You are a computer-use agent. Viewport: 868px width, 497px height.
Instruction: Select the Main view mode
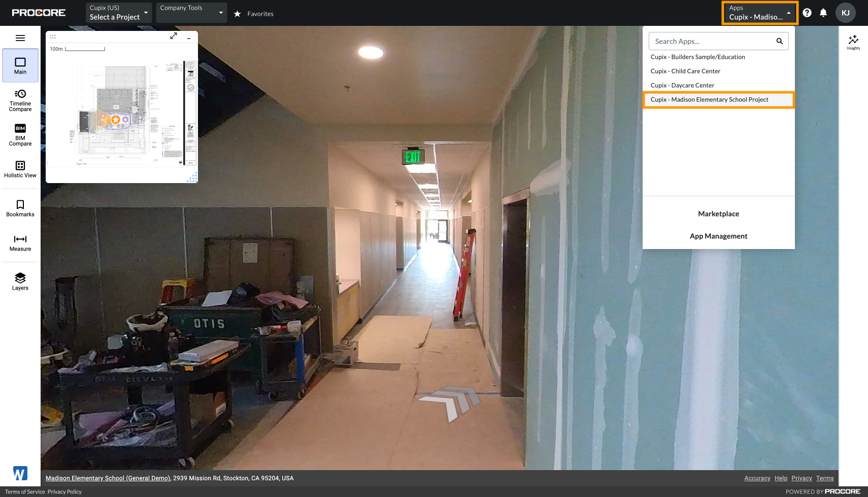(x=20, y=65)
